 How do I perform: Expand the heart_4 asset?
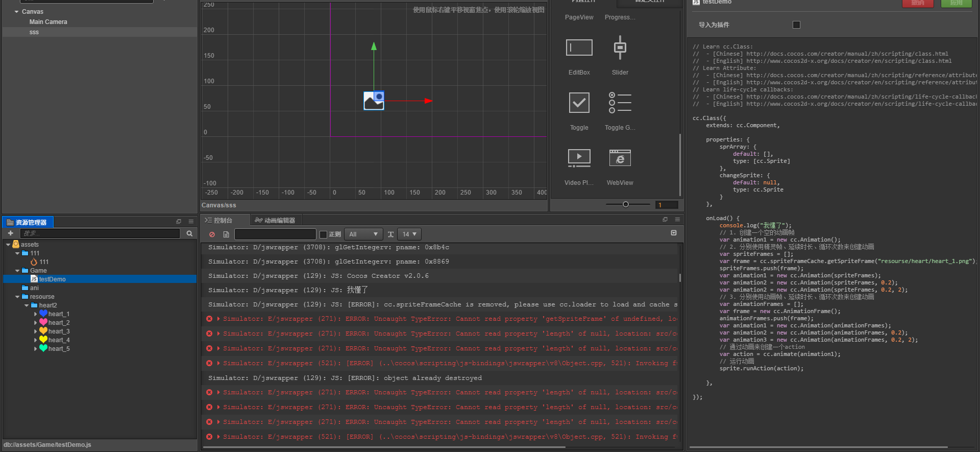(35, 340)
